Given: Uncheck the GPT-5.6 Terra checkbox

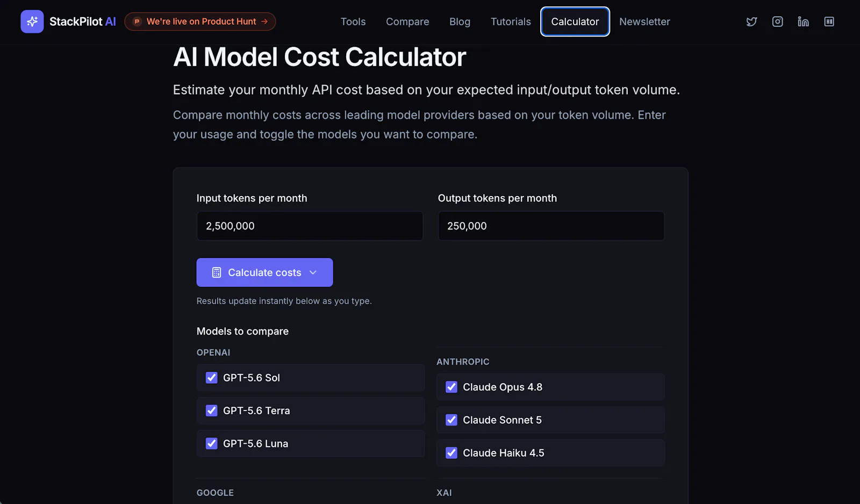Looking at the screenshot, I should [x=212, y=411].
